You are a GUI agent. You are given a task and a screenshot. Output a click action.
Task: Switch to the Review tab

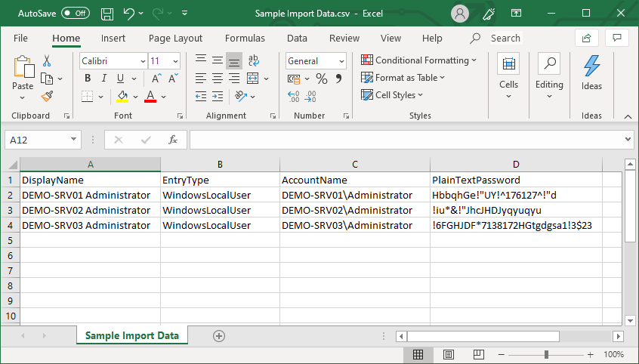pos(344,39)
